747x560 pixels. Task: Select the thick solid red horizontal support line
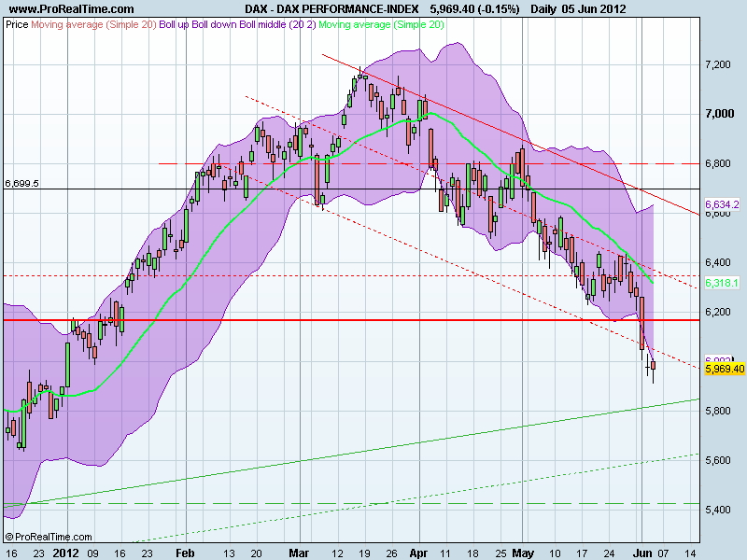coord(352,320)
